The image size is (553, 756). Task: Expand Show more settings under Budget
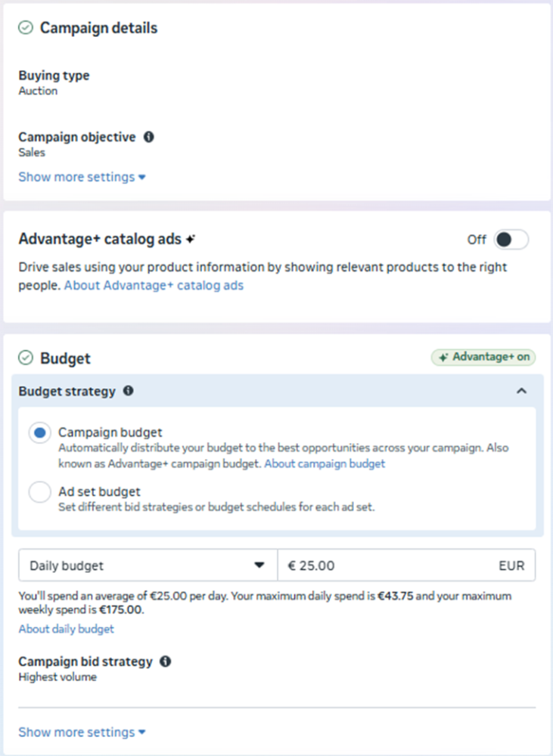82,732
